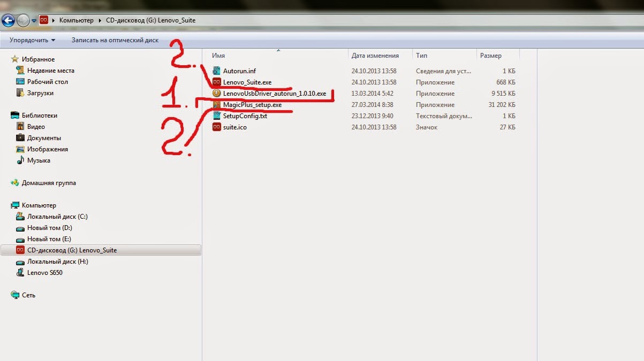644x361 pixels.
Task: Click Записать на оптический диск
Action: pos(115,40)
